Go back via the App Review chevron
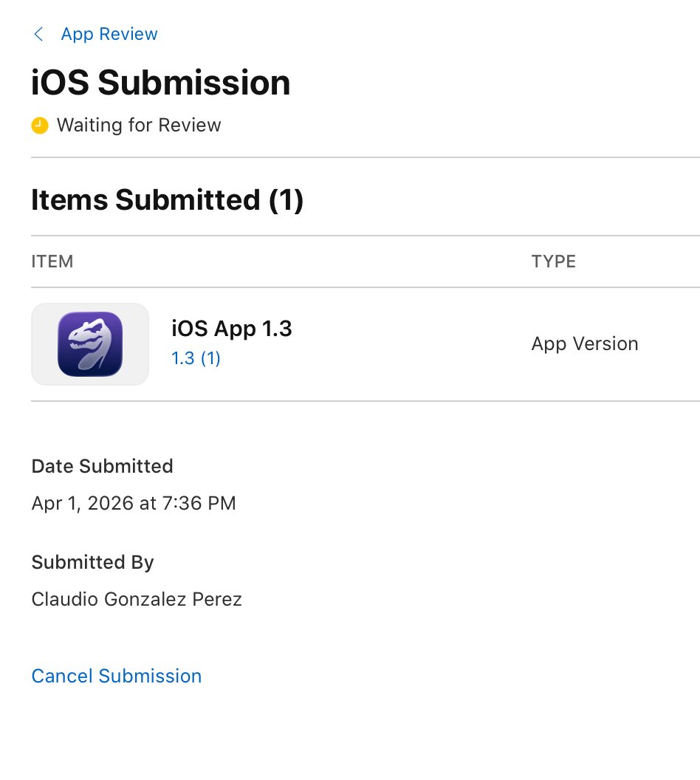 pyautogui.click(x=38, y=34)
